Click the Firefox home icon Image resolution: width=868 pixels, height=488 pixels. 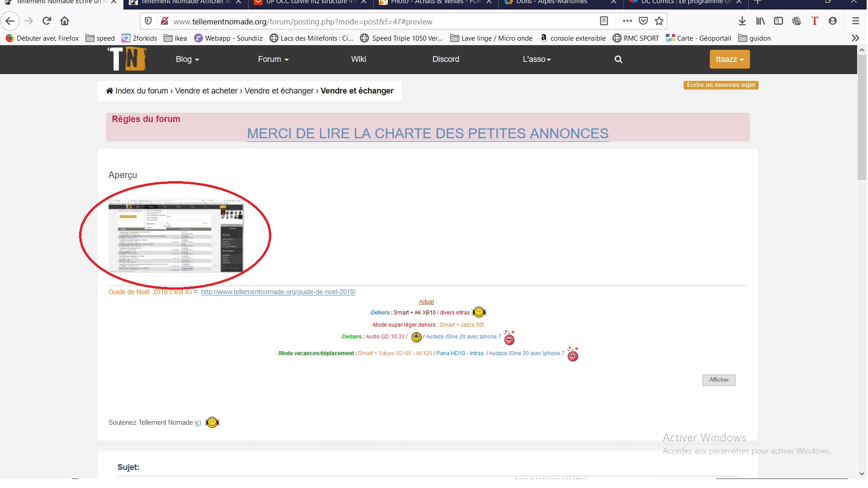point(65,21)
